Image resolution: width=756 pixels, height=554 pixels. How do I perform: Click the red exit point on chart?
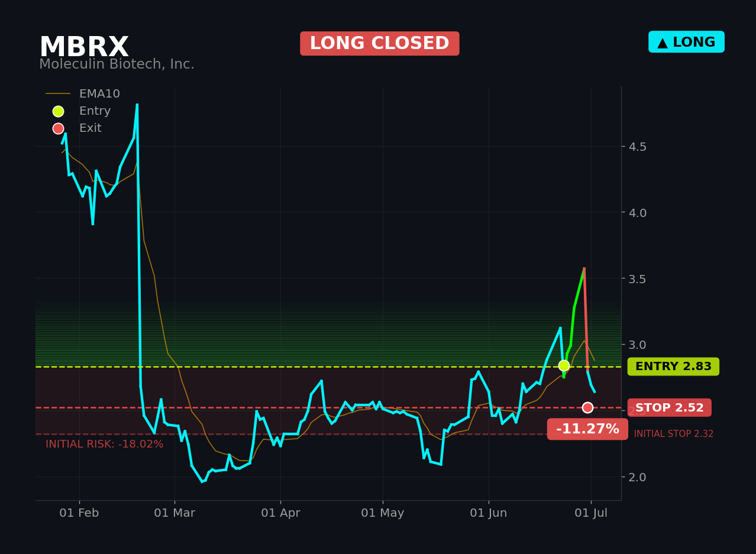587,407
